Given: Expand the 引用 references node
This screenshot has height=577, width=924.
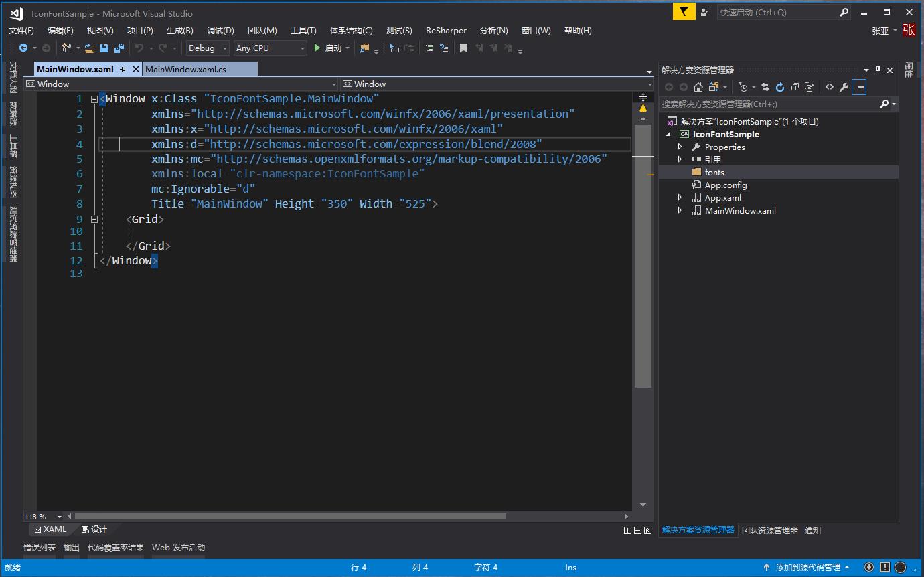Looking at the screenshot, I should point(680,159).
